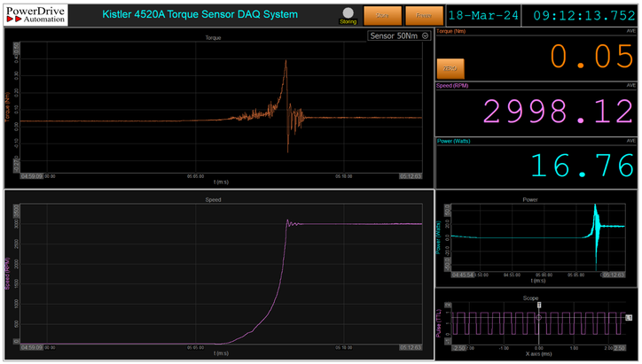Screen dimensions: 642x364
Task: Click the Torque (Nm) Y-axis label on chart
Action: (x=7, y=107)
